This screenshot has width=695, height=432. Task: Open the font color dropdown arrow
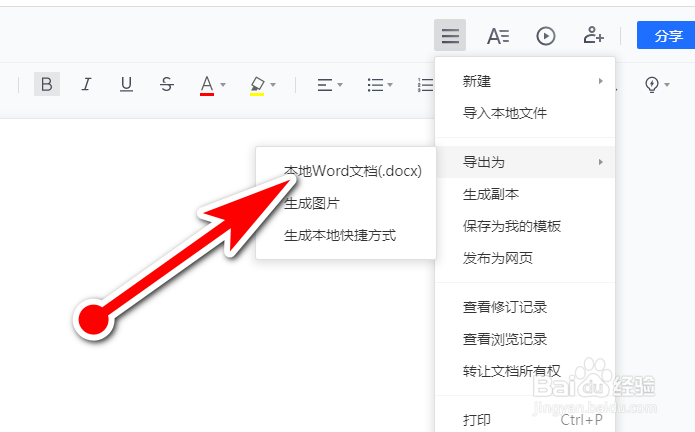pyautogui.click(x=223, y=85)
